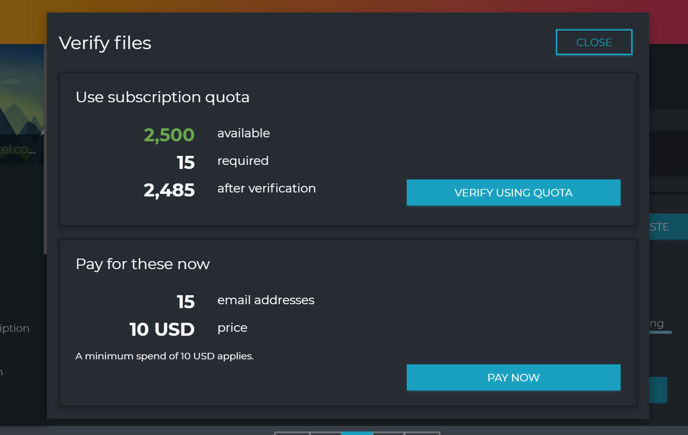Image resolution: width=688 pixels, height=435 pixels.
Task: Click the green 2,500 available quota number
Action: pos(169,135)
